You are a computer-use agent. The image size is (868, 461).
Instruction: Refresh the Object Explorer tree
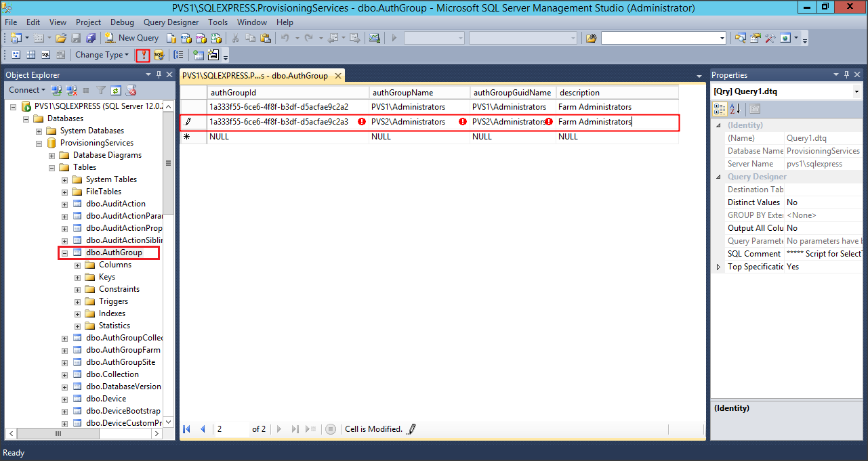point(116,90)
